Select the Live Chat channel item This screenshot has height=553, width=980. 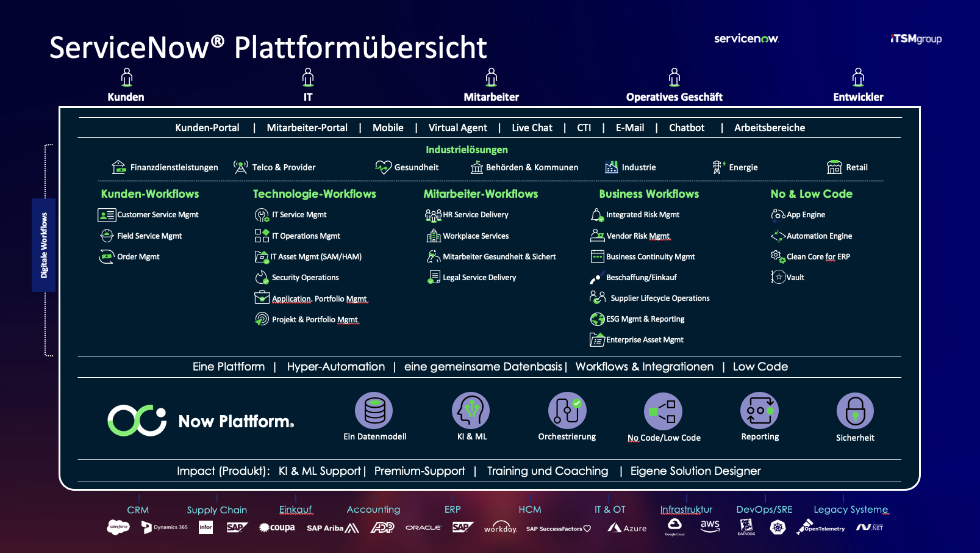coord(532,128)
